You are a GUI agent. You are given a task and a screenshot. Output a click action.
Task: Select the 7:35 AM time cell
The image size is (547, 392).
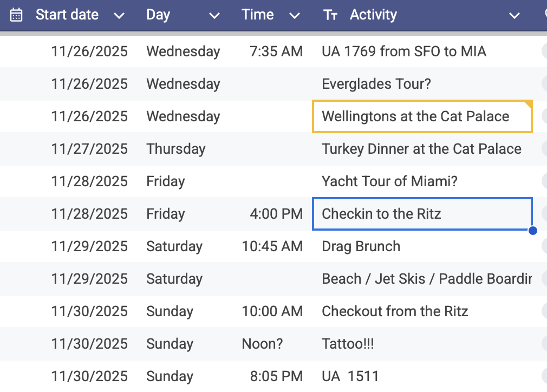click(276, 52)
